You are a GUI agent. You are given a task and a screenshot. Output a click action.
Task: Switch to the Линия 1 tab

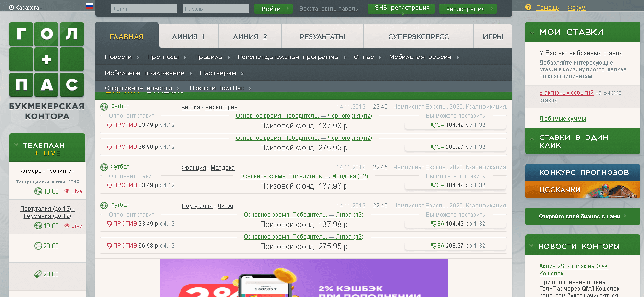(x=188, y=37)
